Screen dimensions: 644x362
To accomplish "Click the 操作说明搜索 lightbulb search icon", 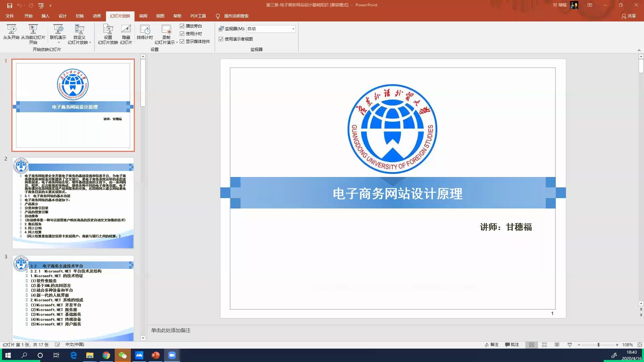I will (x=218, y=16).
